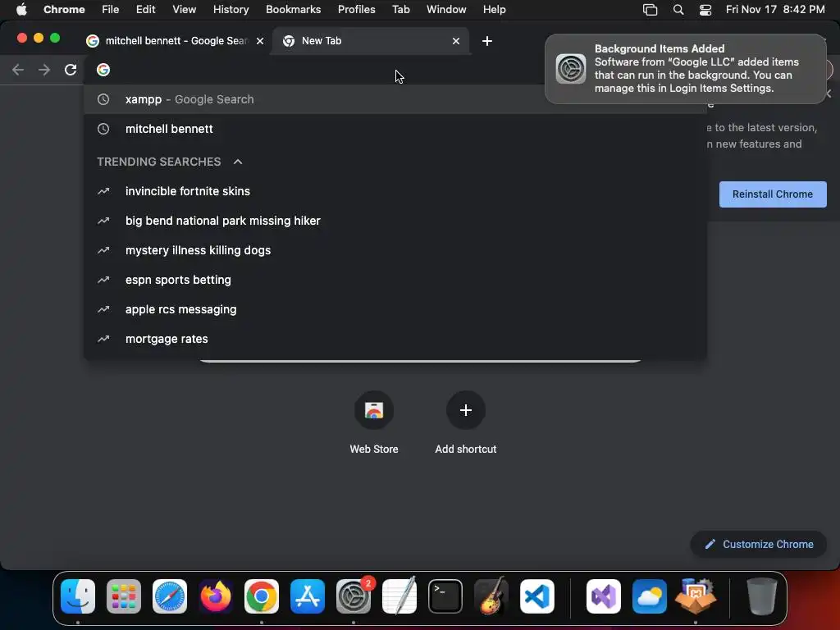Open the Tab menu
The image size is (840, 630).
pyautogui.click(x=400, y=10)
